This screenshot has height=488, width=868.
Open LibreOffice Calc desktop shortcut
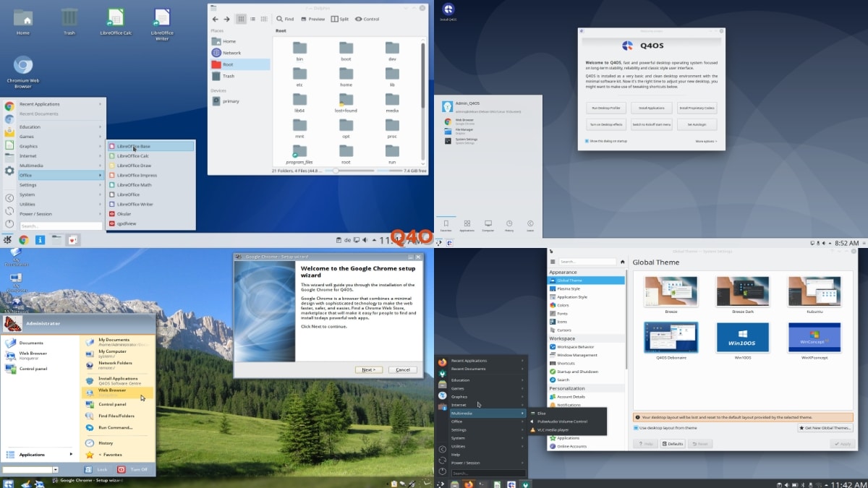click(115, 22)
